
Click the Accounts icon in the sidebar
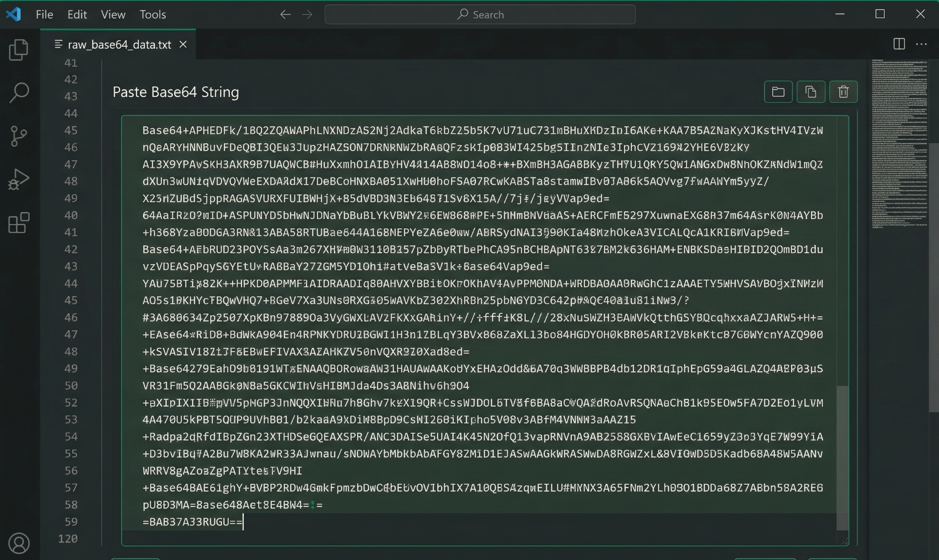19,543
